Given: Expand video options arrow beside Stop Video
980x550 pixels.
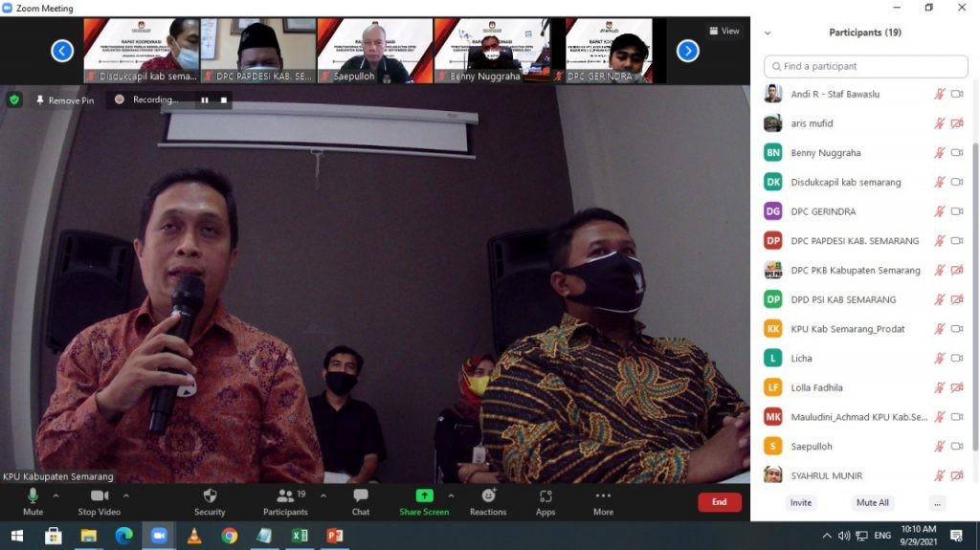Looking at the screenshot, I should pos(125,495).
